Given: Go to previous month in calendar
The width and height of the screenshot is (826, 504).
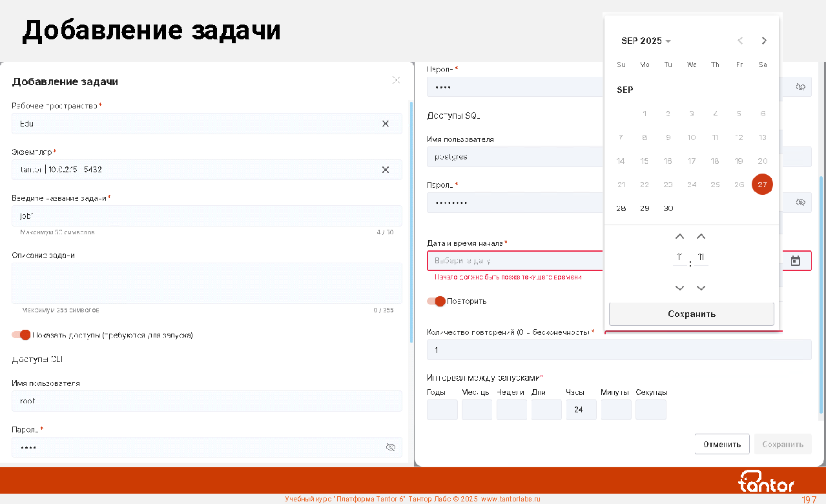Looking at the screenshot, I should 740,41.
